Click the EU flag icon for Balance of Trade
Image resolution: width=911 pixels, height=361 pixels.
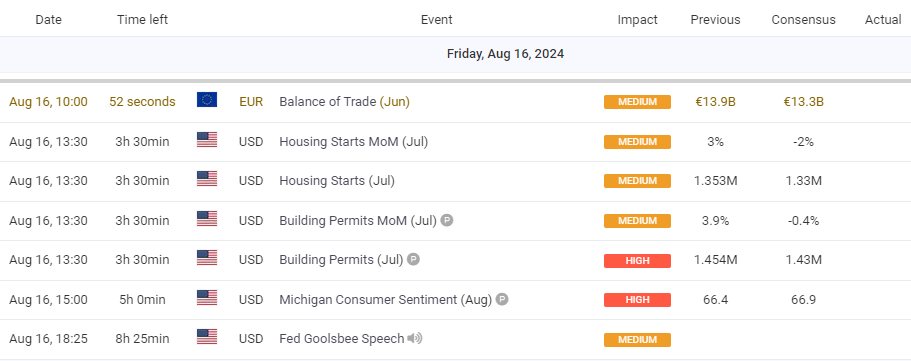tap(207, 101)
